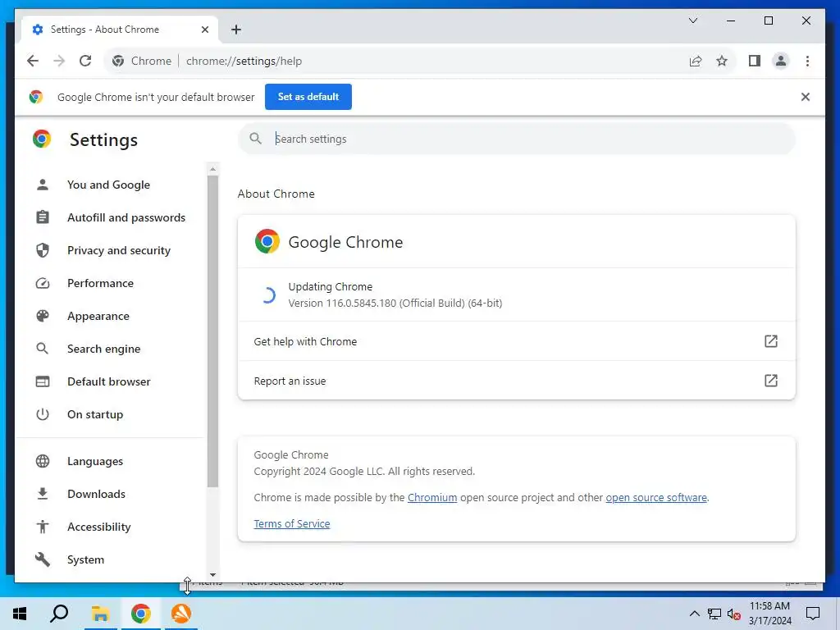Open Search engine settings
The height and width of the screenshot is (630, 840).
click(104, 349)
